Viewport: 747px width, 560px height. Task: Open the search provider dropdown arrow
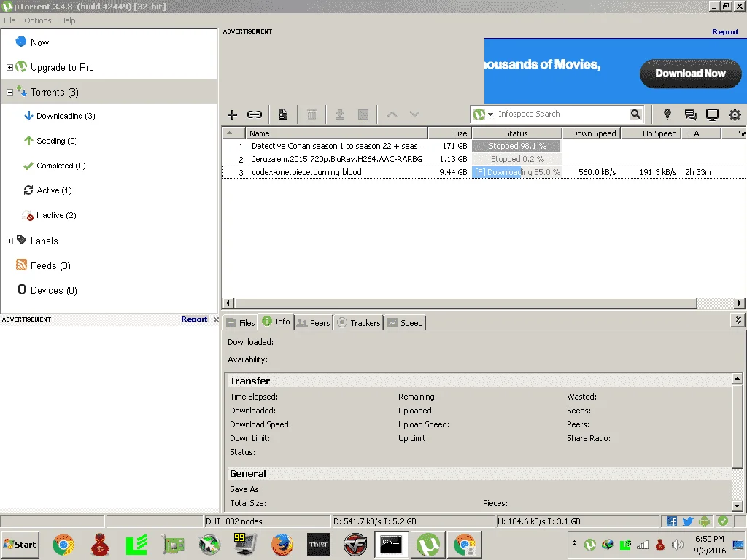[x=490, y=114]
